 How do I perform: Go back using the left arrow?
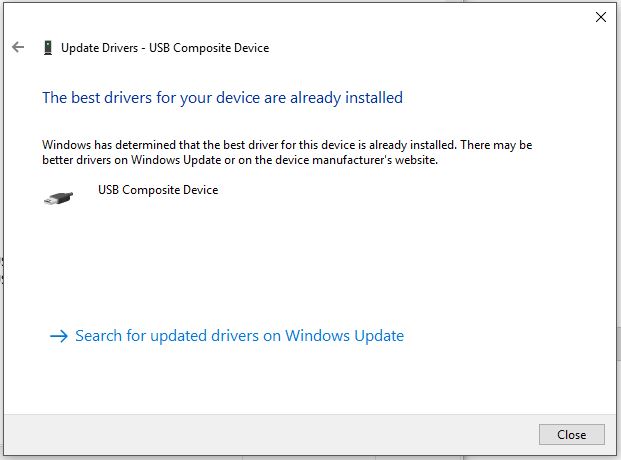(18, 48)
